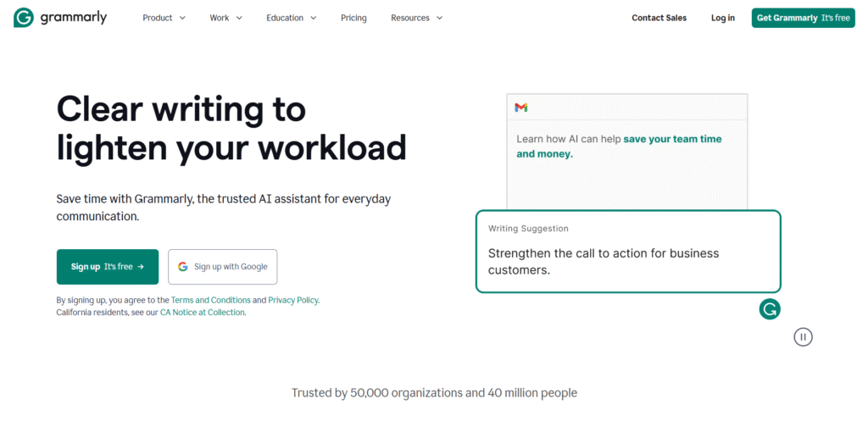The image size is (868, 421).
Task: Click Sign up with Google button
Action: [223, 267]
